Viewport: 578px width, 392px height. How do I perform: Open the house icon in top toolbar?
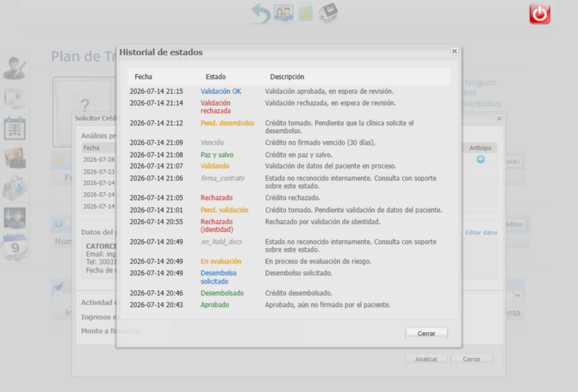328,13
